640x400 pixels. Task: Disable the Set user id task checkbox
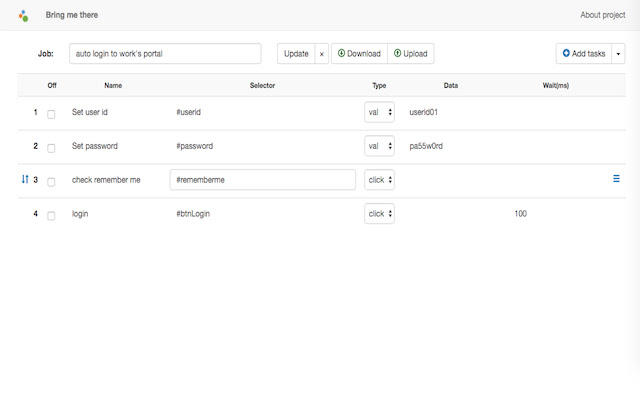click(51, 114)
